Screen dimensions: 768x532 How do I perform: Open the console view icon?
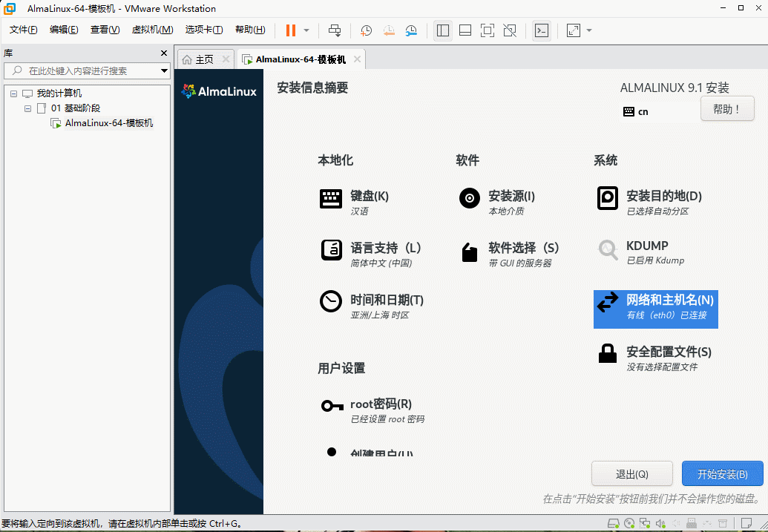click(x=542, y=30)
